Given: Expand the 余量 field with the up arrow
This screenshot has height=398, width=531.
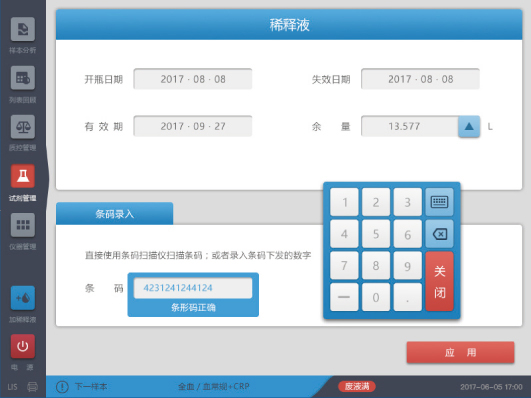Looking at the screenshot, I should pos(469,126).
